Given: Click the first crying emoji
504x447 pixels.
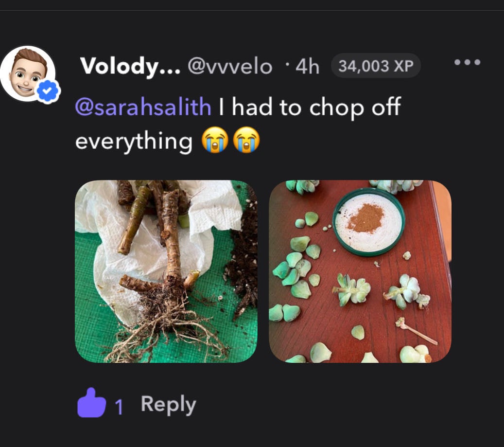Looking at the screenshot, I should point(214,142).
